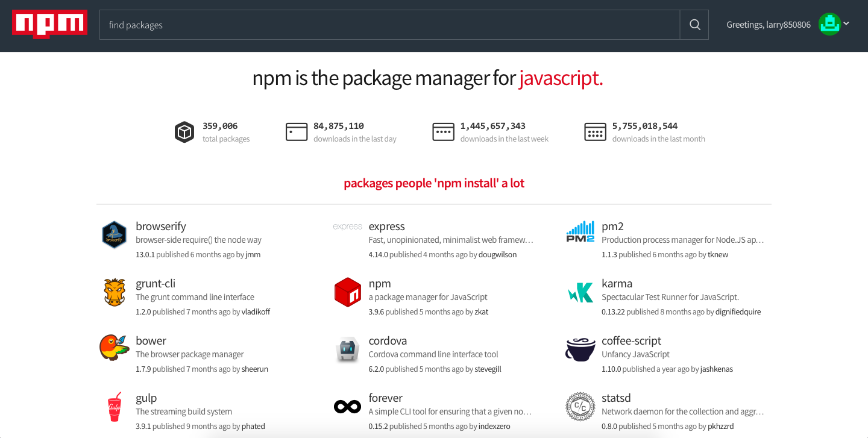Click the npm logo in the header
Image resolution: width=868 pixels, height=438 pixels.
[49, 25]
